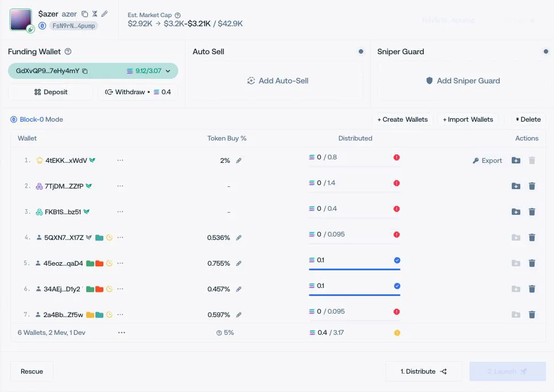Edit 0.755% buy for wallet 45eoz
Screen dimensions: 554x392
coord(239,263)
